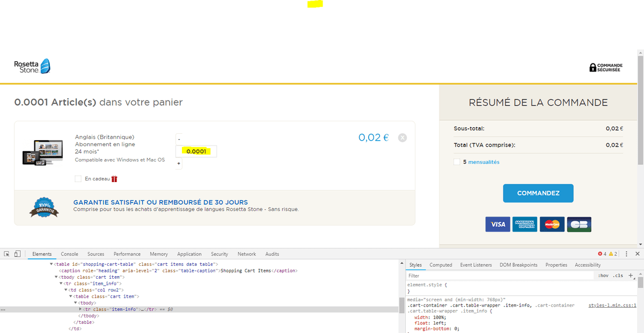Click the red gift icon next to En cadeau
The height and width of the screenshot is (333, 644).
click(114, 179)
